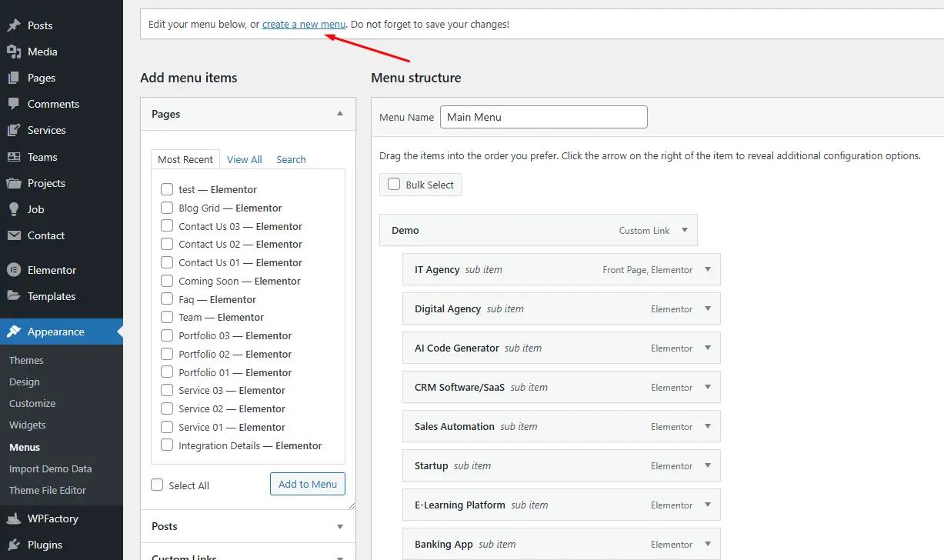Collapse the Pages panel arrow

pos(340,114)
